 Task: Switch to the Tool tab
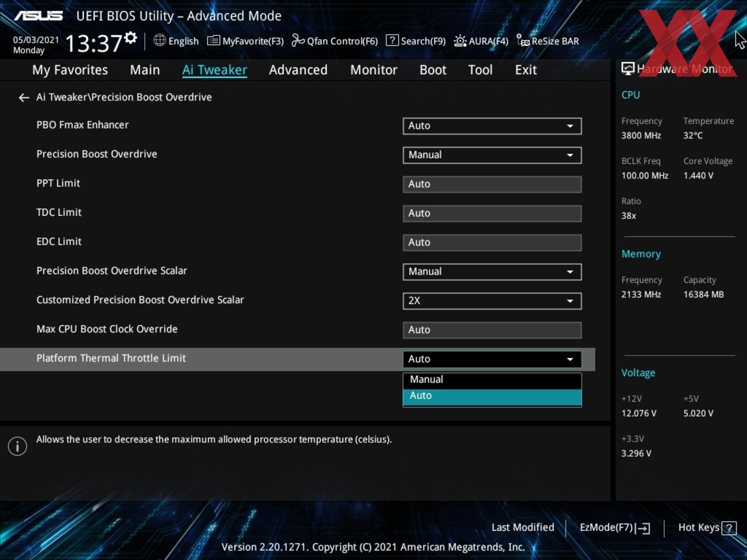[x=480, y=70]
